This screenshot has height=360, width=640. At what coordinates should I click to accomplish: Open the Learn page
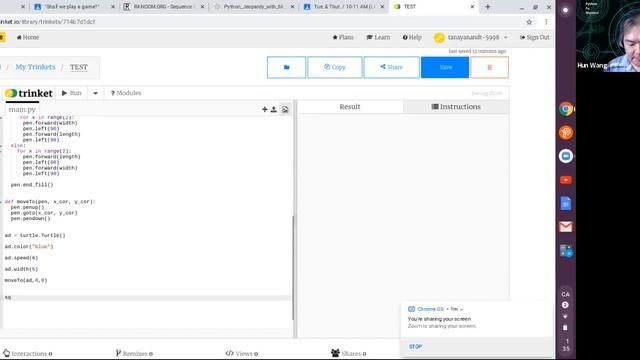(378, 38)
